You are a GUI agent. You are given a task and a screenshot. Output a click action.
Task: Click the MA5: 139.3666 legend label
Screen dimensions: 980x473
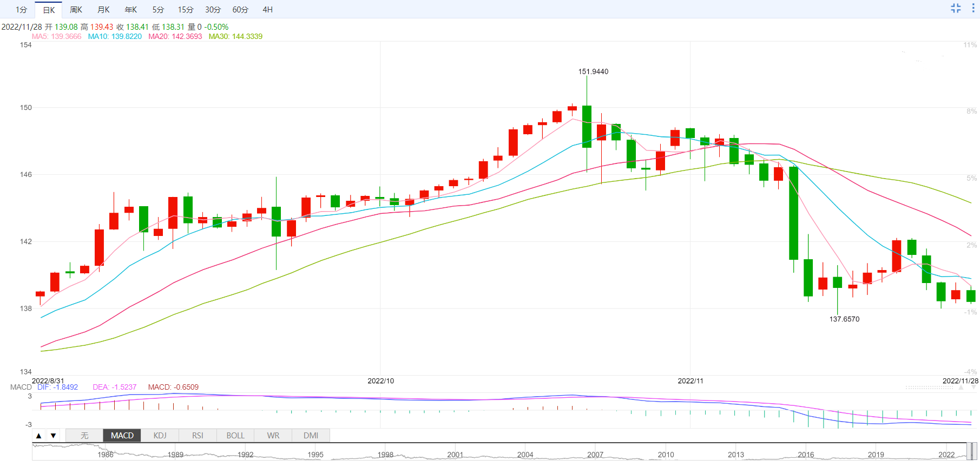tap(56, 36)
